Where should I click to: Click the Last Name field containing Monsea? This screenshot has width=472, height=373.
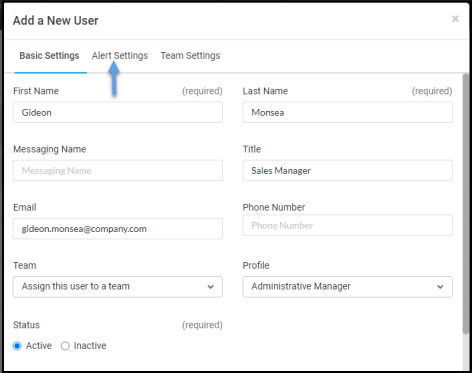point(347,112)
